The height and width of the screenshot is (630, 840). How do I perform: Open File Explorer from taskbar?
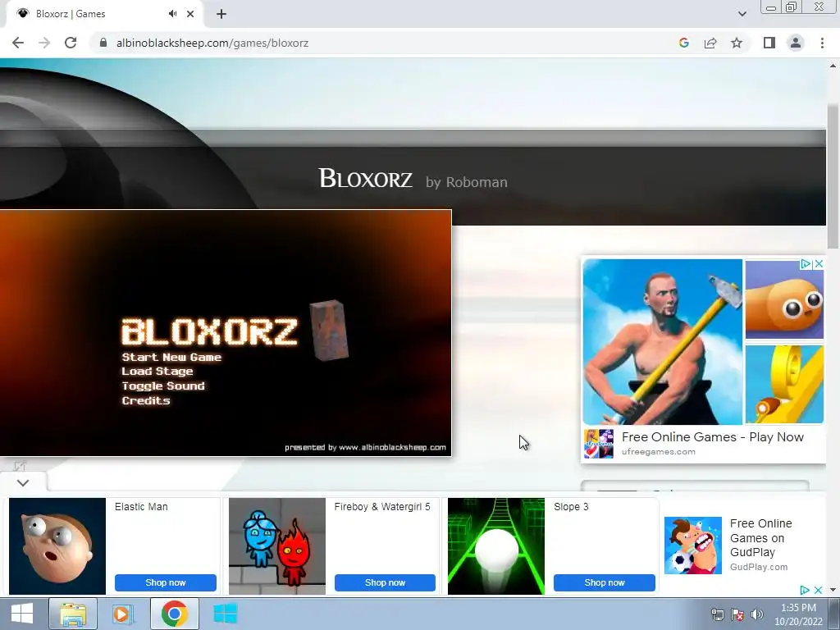coord(73,614)
